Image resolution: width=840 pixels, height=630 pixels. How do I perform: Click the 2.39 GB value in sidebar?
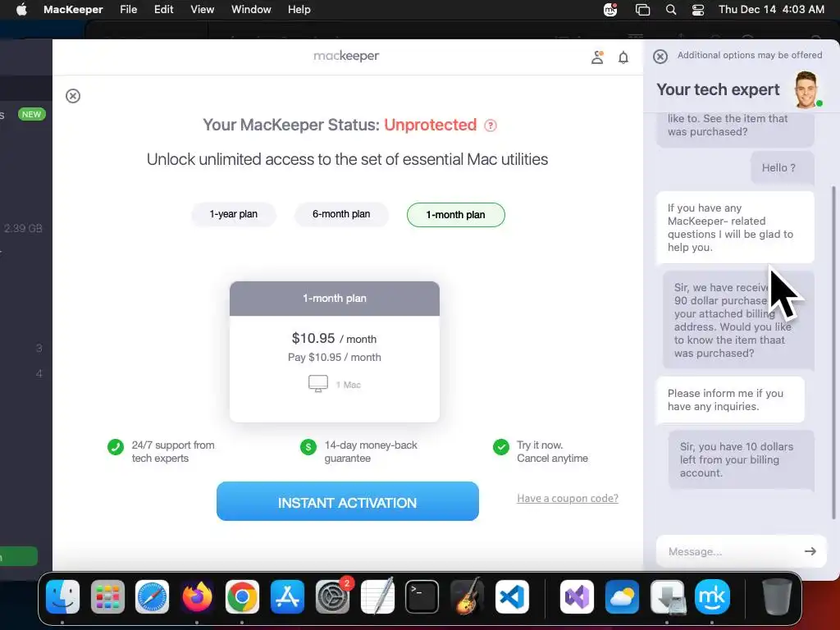pos(23,228)
